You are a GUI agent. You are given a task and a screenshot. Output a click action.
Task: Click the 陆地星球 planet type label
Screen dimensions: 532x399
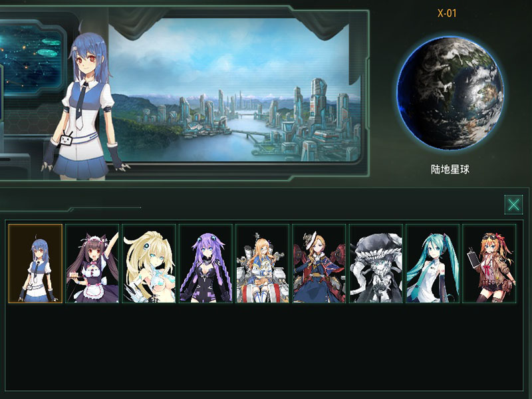(x=450, y=170)
